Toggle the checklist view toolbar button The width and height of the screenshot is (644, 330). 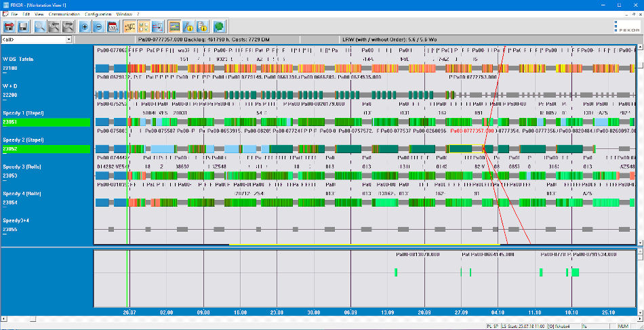coord(143,26)
